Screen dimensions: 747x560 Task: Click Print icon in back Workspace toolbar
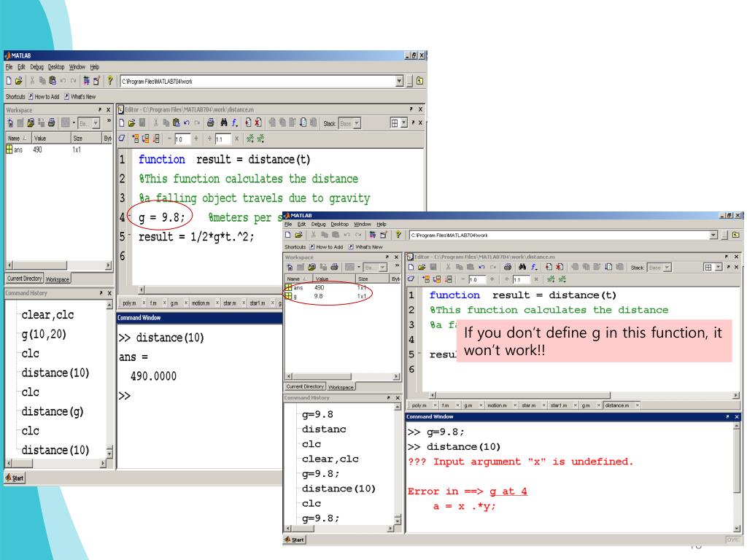pos(52,122)
